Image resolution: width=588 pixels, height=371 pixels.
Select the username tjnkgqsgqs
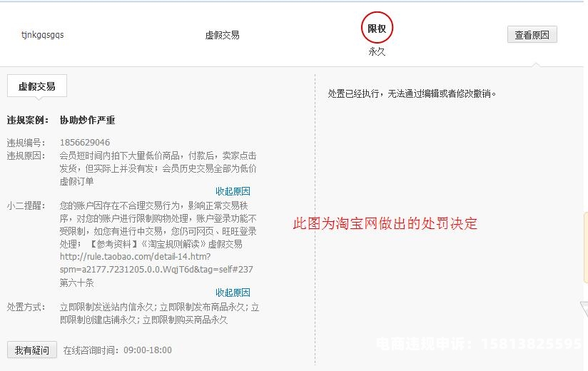click(x=42, y=35)
